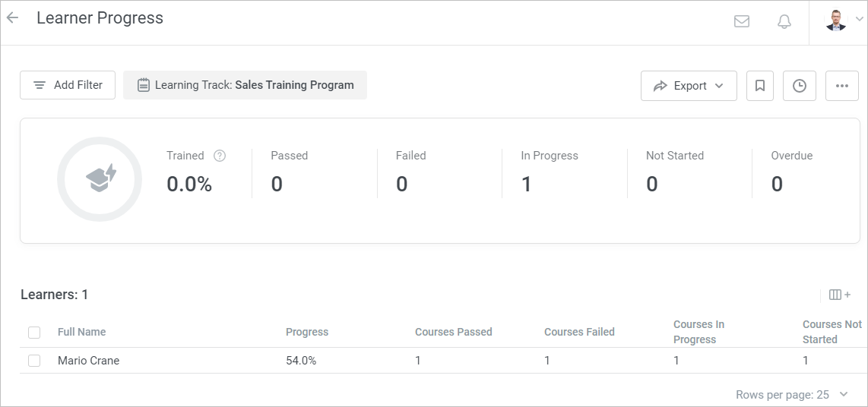Sort by Courses Passed column header

click(453, 332)
